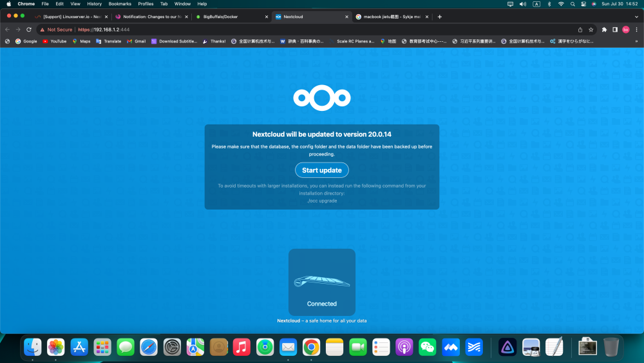
Task: Open the Profiles menu
Action: pyautogui.click(x=146, y=4)
